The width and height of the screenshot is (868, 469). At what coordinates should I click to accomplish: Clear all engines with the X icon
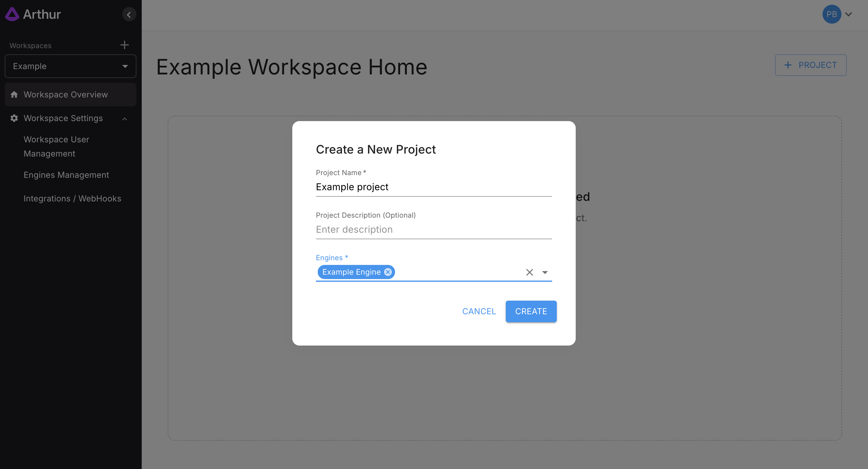(x=529, y=272)
